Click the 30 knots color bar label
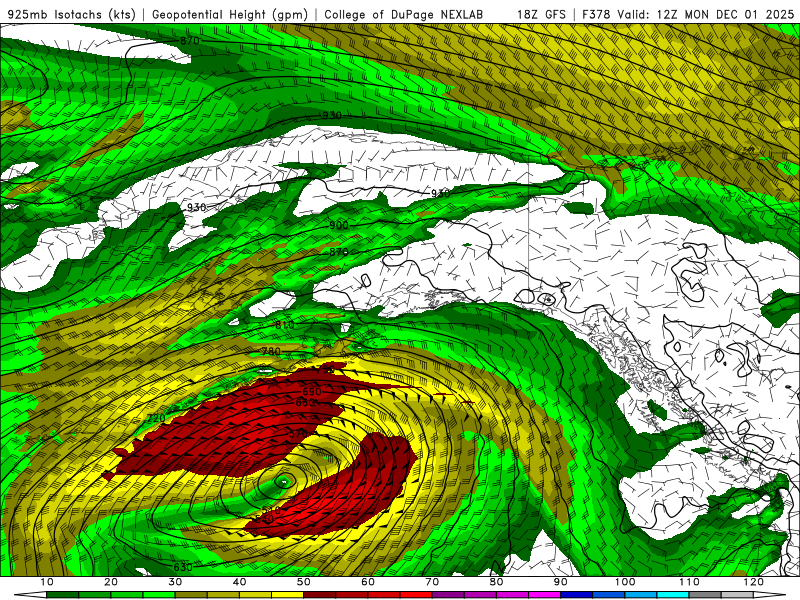Image resolution: width=800 pixels, height=600 pixels. click(x=175, y=582)
